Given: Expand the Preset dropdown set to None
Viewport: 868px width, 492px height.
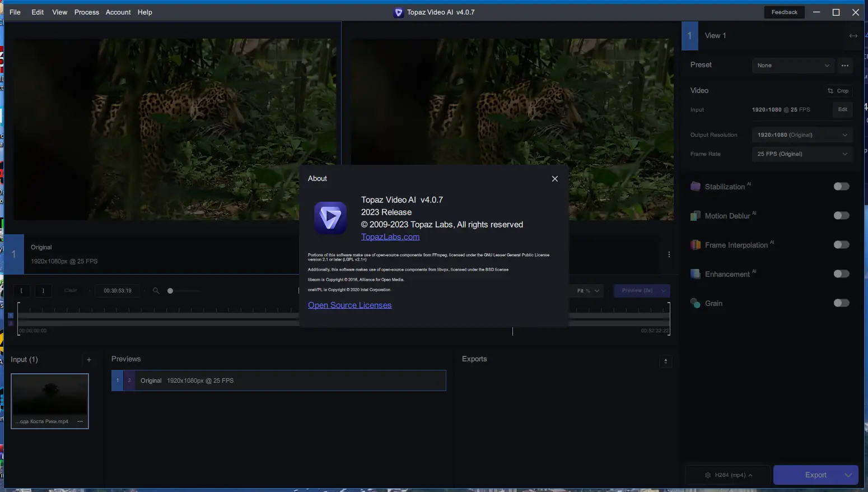Looking at the screenshot, I should (793, 66).
